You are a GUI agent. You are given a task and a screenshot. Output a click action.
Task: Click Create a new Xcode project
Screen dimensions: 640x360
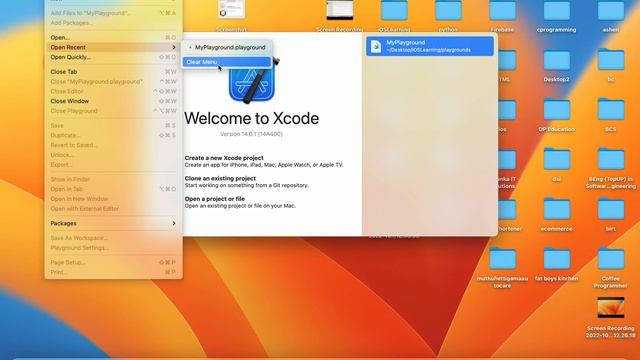(x=224, y=158)
